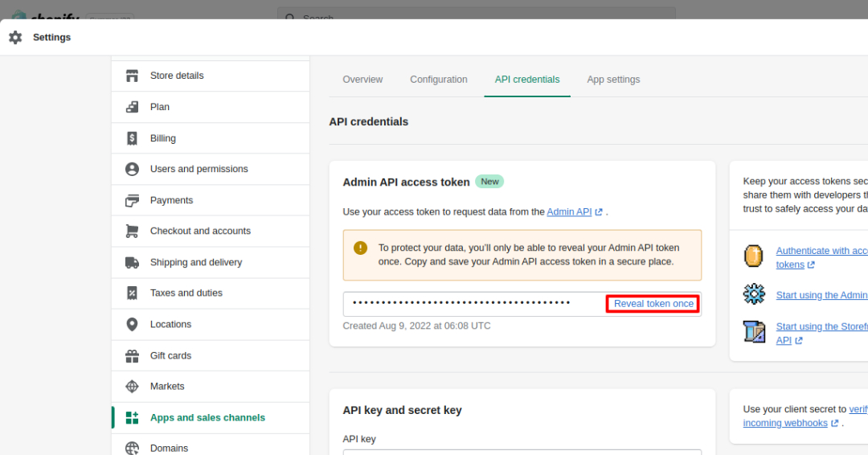Click the Taxes and duties percent icon

pyautogui.click(x=132, y=293)
